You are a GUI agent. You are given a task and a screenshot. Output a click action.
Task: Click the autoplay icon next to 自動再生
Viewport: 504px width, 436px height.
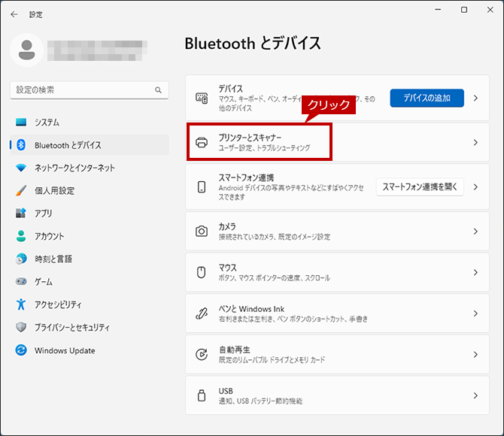click(x=202, y=354)
